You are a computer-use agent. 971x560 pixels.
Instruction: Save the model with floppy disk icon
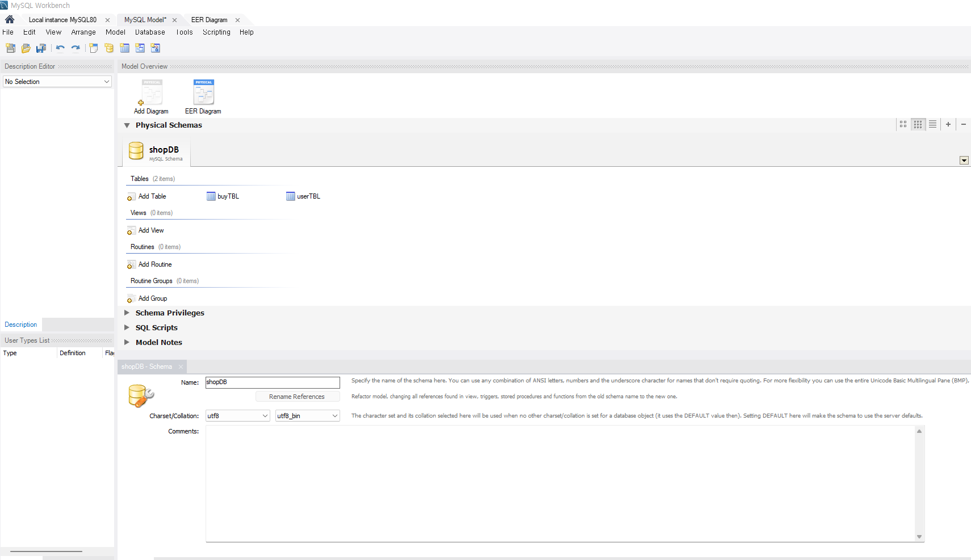click(41, 48)
